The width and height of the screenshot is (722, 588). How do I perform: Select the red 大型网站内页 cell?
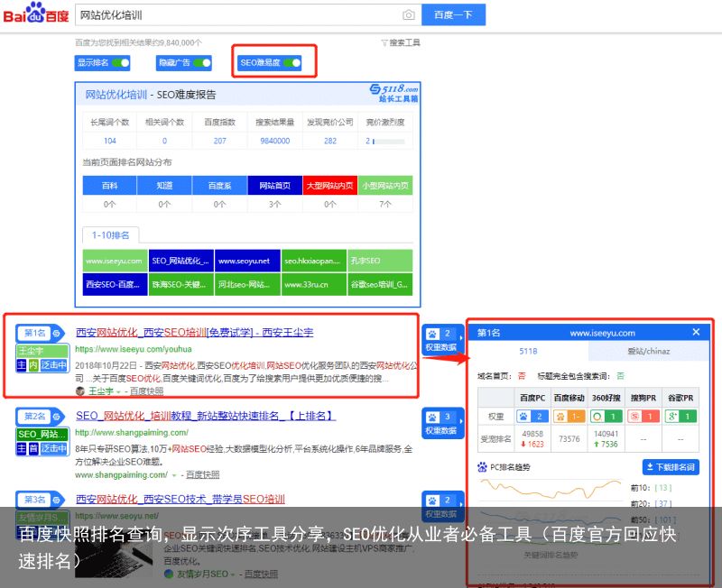click(x=330, y=186)
